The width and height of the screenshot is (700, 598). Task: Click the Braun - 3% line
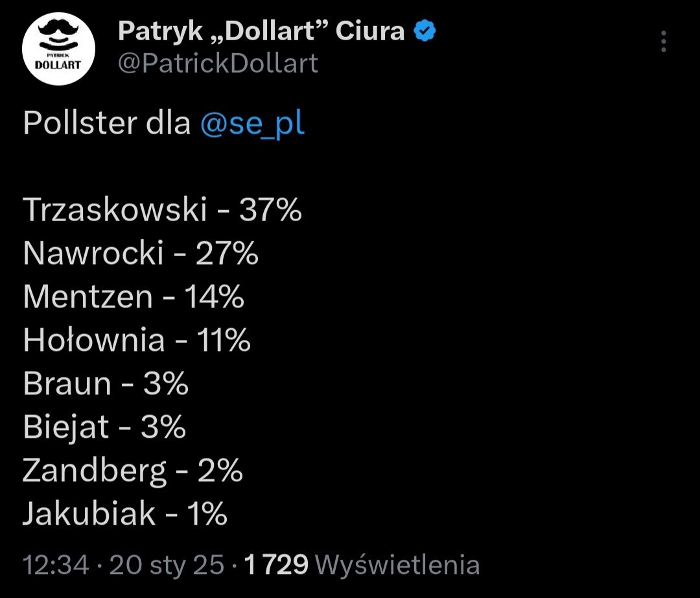click(x=106, y=384)
